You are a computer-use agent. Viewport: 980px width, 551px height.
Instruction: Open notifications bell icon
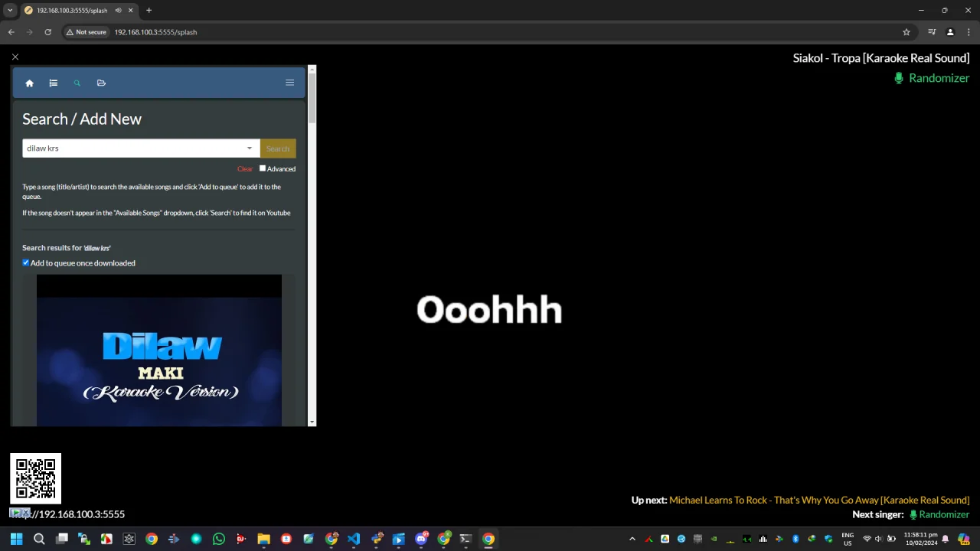click(945, 539)
